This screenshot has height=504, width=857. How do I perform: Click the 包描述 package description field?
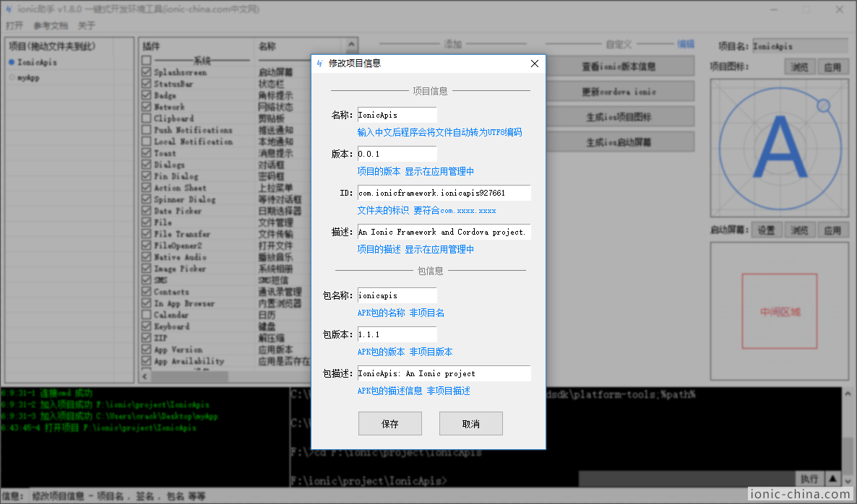point(444,373)
